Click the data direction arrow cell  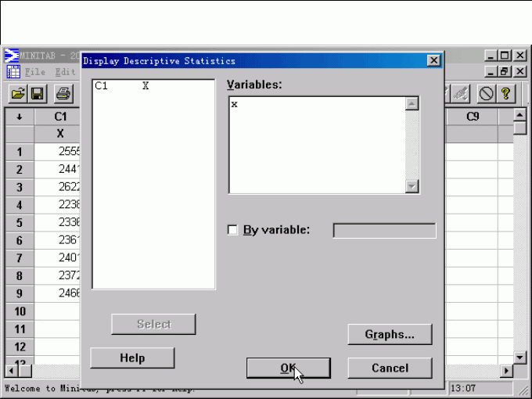(x=20, y=117)
